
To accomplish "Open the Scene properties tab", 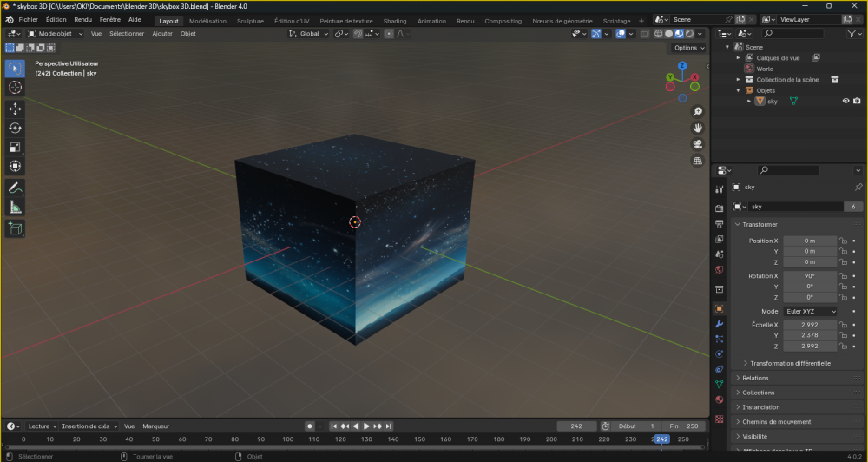I will tap(719, 254).
